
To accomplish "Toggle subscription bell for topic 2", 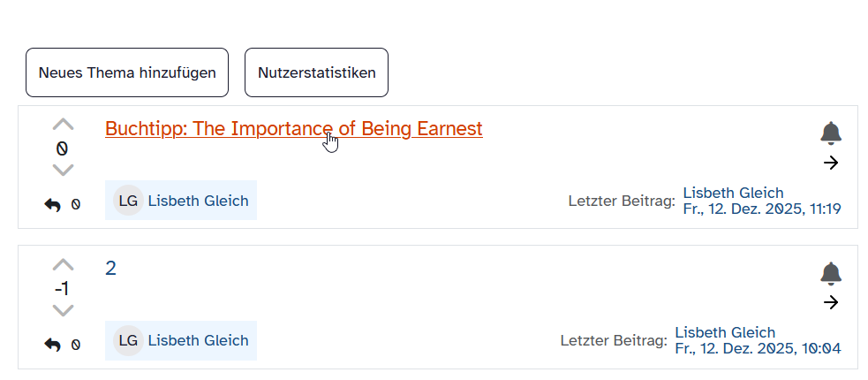I will (x=830, y=273).
